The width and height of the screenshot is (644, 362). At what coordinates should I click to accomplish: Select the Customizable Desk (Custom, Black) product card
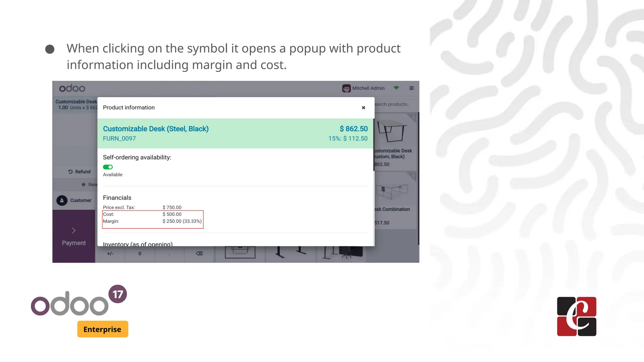click(x=395, y=142)
